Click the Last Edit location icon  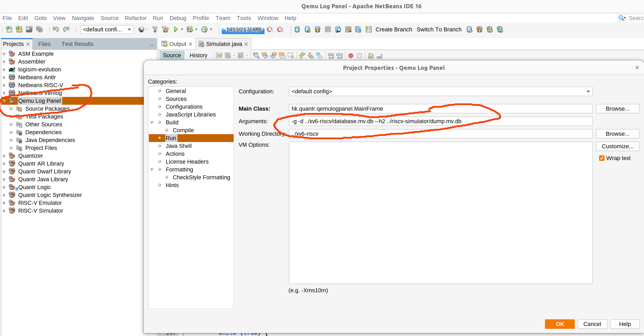(219, 56)
